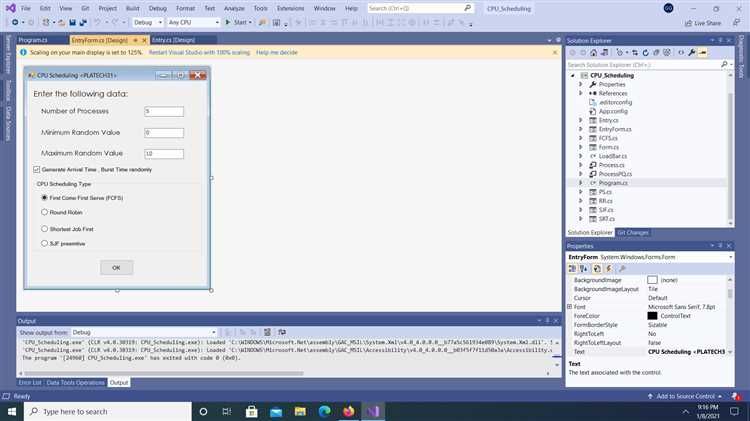This screenshot has height=421, width=750.
Task: Expand the Font property node
Action: point(570,307)
